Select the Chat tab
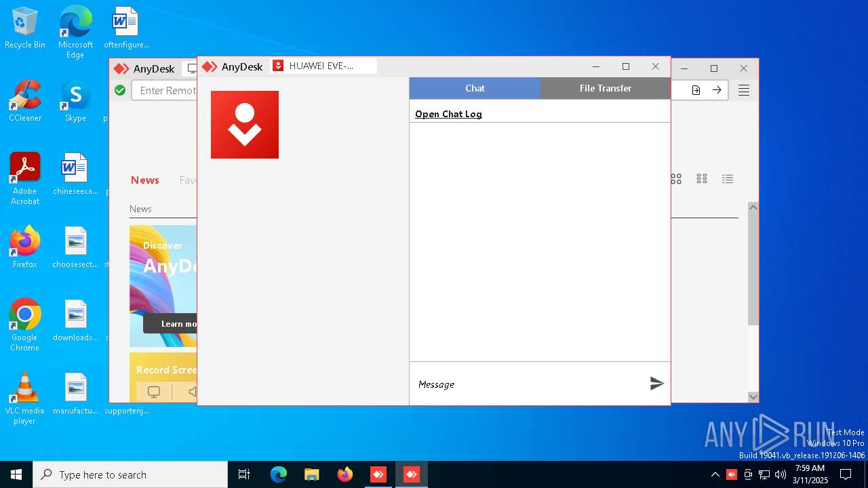Image resolution: width=868 pixels, height=488 pixels. point(475,88)
